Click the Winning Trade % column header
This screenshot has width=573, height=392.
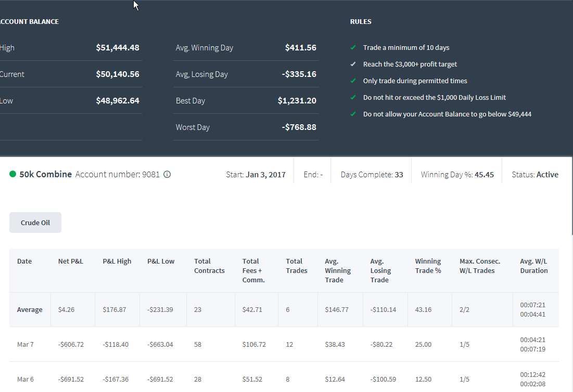[428, 266]
